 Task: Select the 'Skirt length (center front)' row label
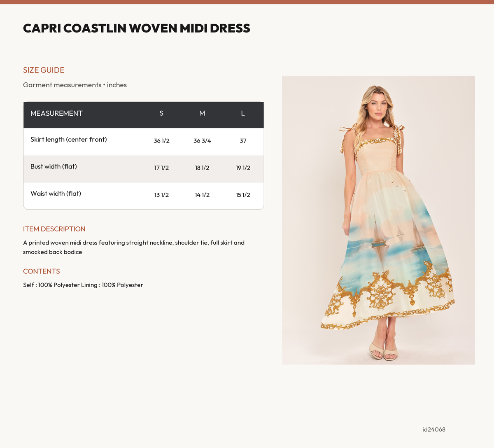(69, 140)
